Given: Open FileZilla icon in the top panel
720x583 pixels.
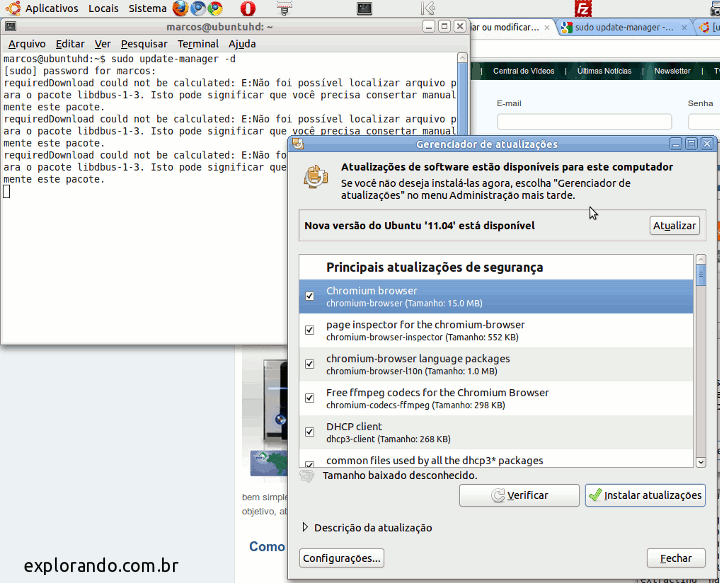Looking at the screenshot, I should coord(583,8).
